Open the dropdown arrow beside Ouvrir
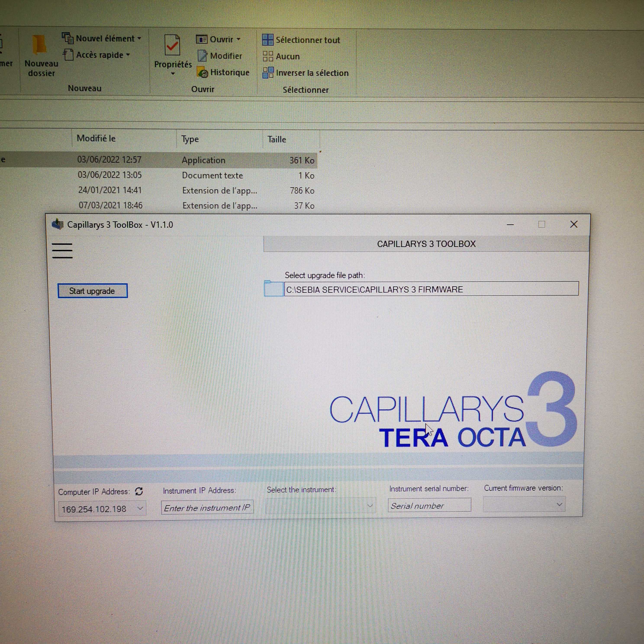The image size is (644, 644). (238, 39)
